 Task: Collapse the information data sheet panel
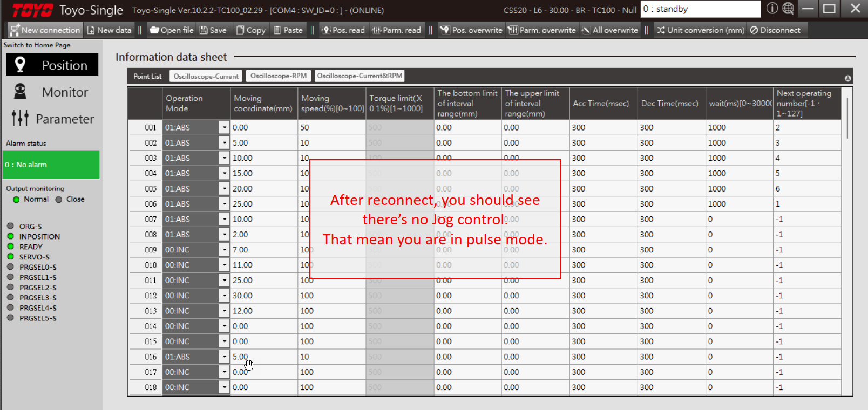pyautogui.click(x=847, y=78)
